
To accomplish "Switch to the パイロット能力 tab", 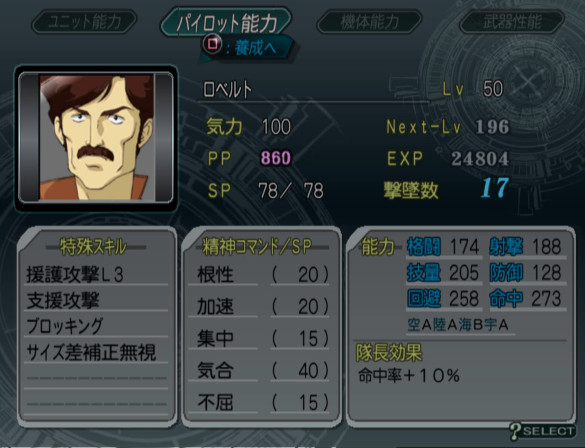I will click(226, 22).
